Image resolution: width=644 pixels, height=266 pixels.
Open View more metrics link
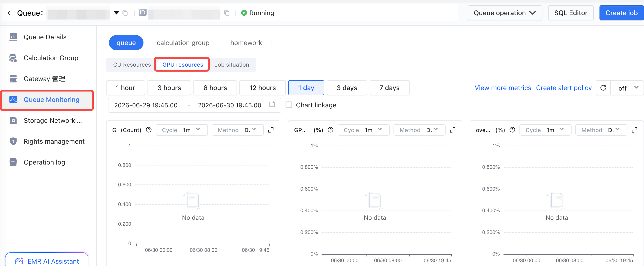(x=502, y=88)
